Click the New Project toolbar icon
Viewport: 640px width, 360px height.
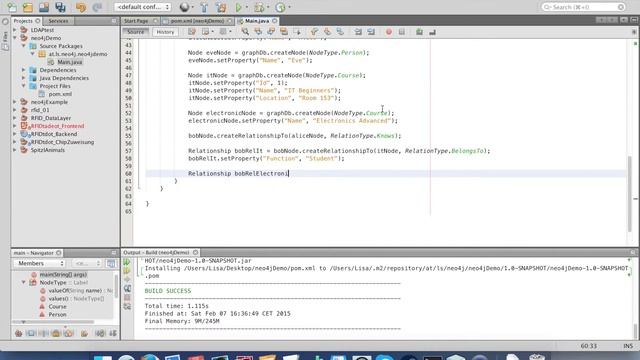[x=28, y=7]
